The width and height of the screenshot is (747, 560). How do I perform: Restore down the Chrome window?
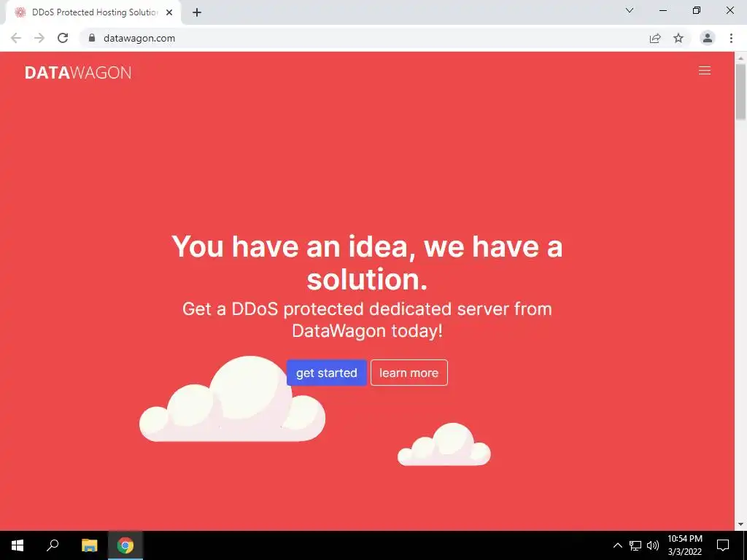[697, 10]
